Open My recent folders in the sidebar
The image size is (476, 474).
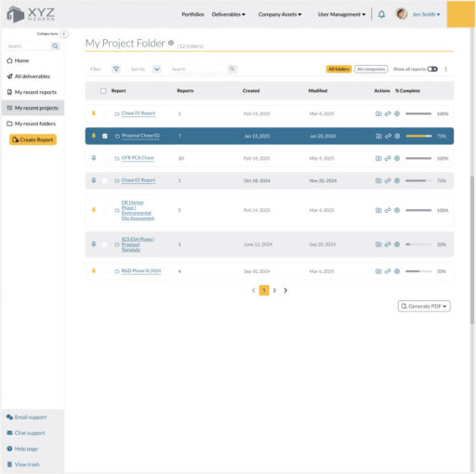(x=32, y=124)
